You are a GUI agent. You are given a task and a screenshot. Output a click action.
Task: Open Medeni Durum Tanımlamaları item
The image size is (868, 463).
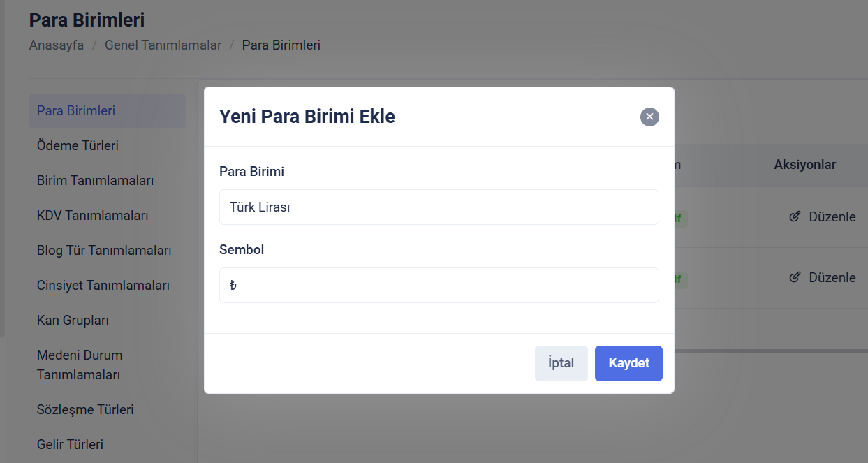click(x=79, y=365)
